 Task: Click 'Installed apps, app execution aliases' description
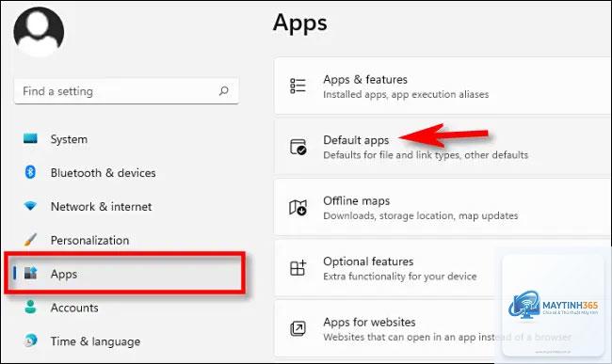point(406,94)
